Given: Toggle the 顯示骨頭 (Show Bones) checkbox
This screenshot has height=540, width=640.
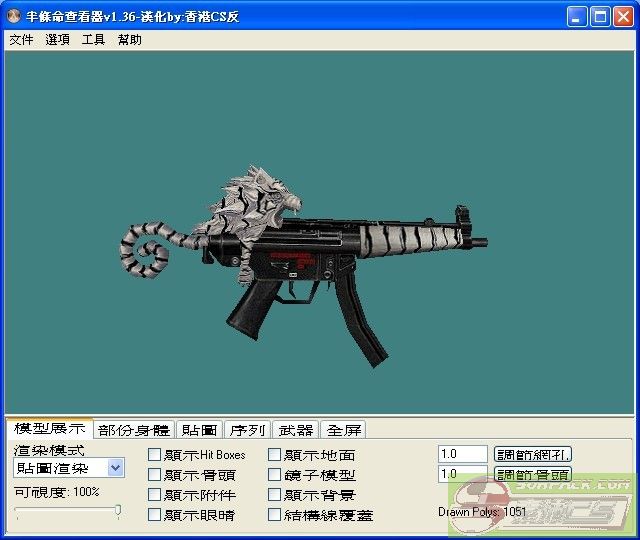Looking at the screenshot, I should click(x=155, y=475).
